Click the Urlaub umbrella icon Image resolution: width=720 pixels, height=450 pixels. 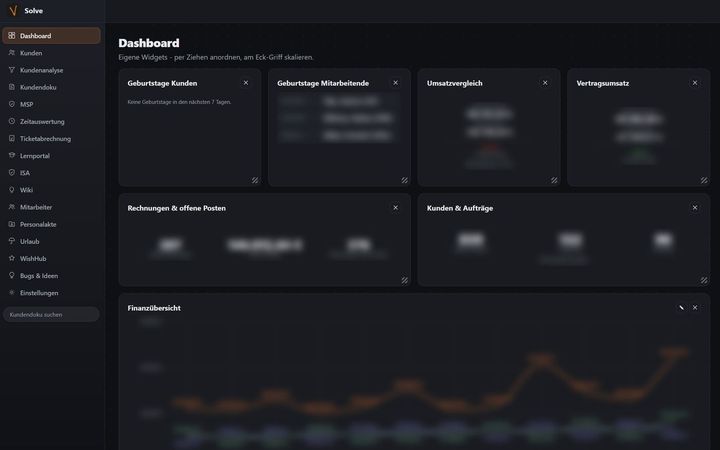pyautogui.click(x=12, y=241)
